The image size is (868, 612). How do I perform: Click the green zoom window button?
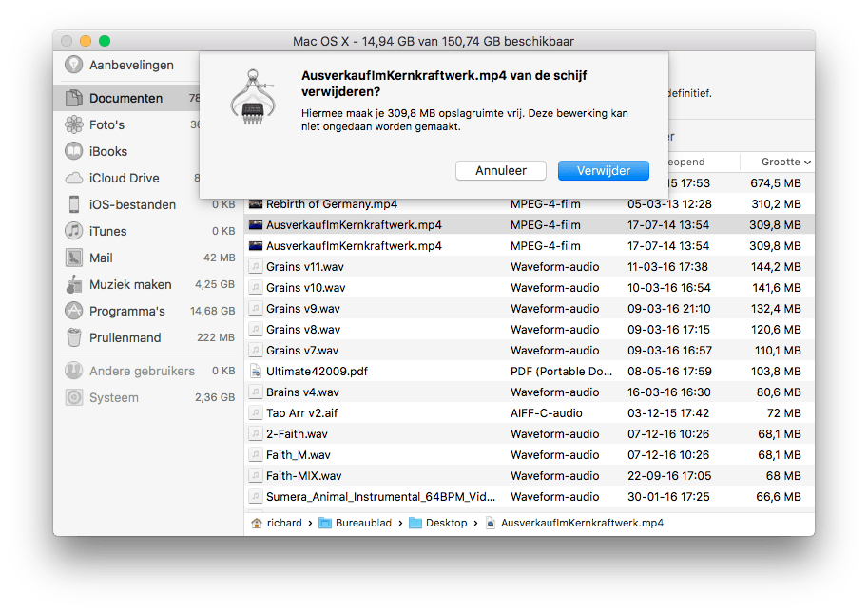pos(105,41)
